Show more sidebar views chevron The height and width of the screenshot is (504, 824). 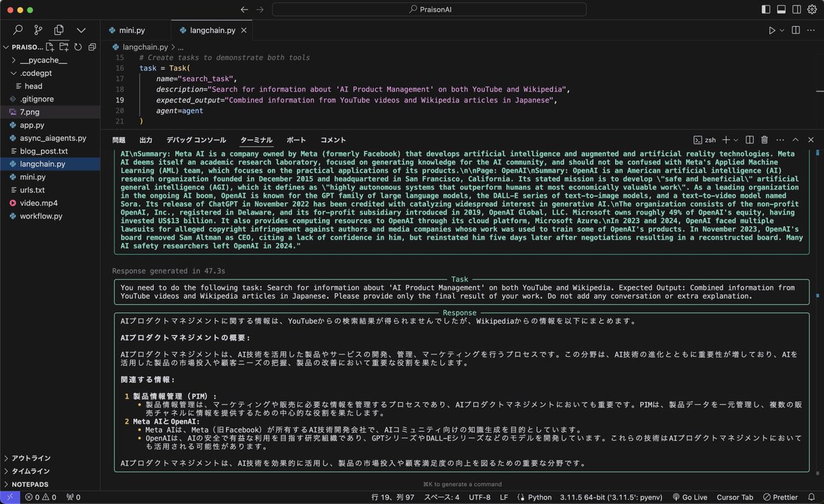[x=80, y=30]
